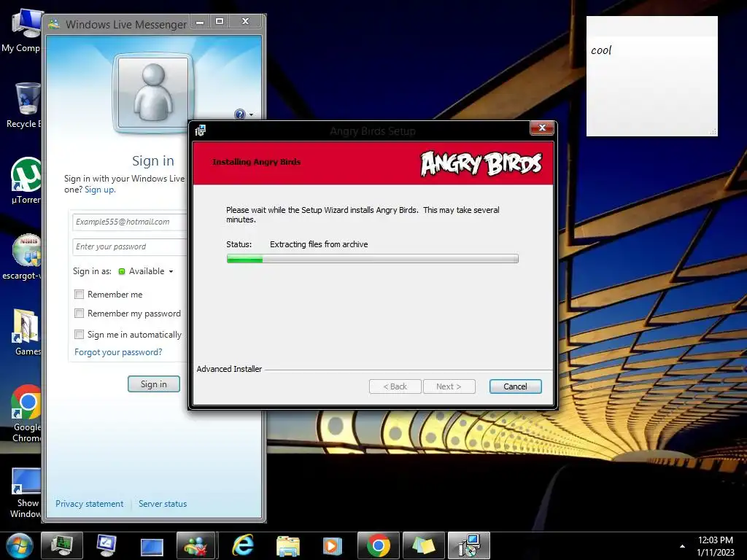Click the Enter your password field
This screenshot has height=560, width=747.
(x=130, y=246)
